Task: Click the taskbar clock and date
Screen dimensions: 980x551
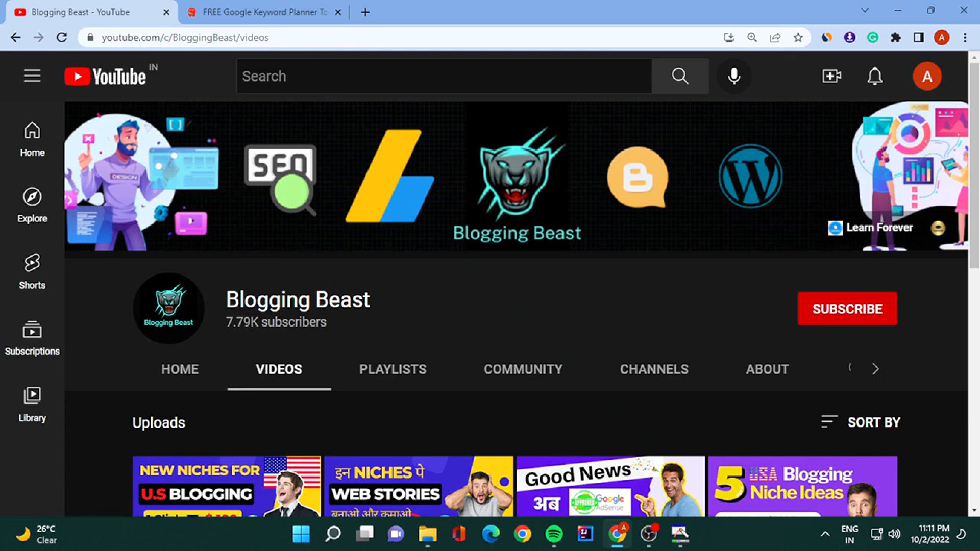Action: tap(930, 534)
